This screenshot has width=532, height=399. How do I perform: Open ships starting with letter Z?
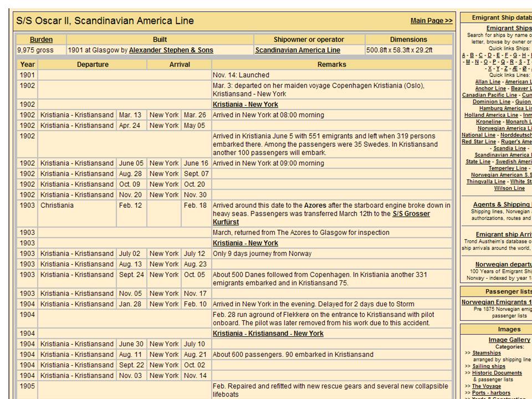pyautogui.click(x=507, y=69)
